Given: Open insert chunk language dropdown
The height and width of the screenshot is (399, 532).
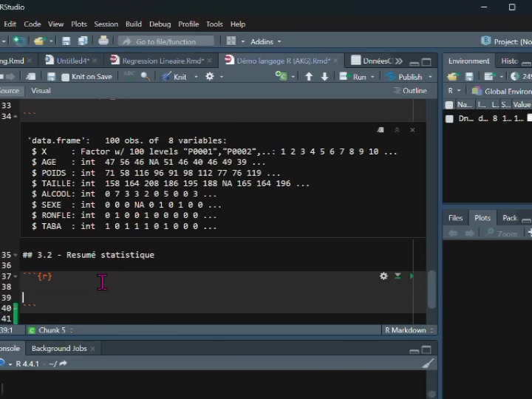Looking at the screenshot, I should pyautogui.click(x=293, y=77).
